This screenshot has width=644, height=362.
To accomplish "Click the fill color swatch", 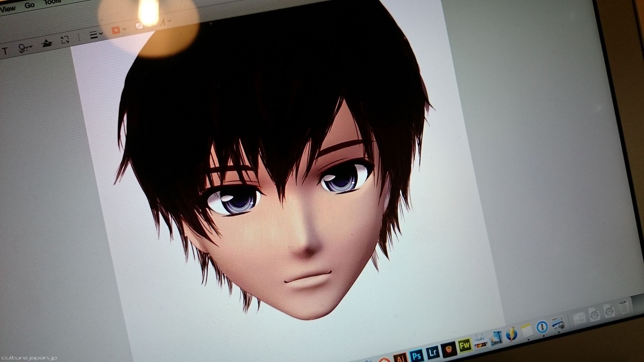I will tap(140, 26).
